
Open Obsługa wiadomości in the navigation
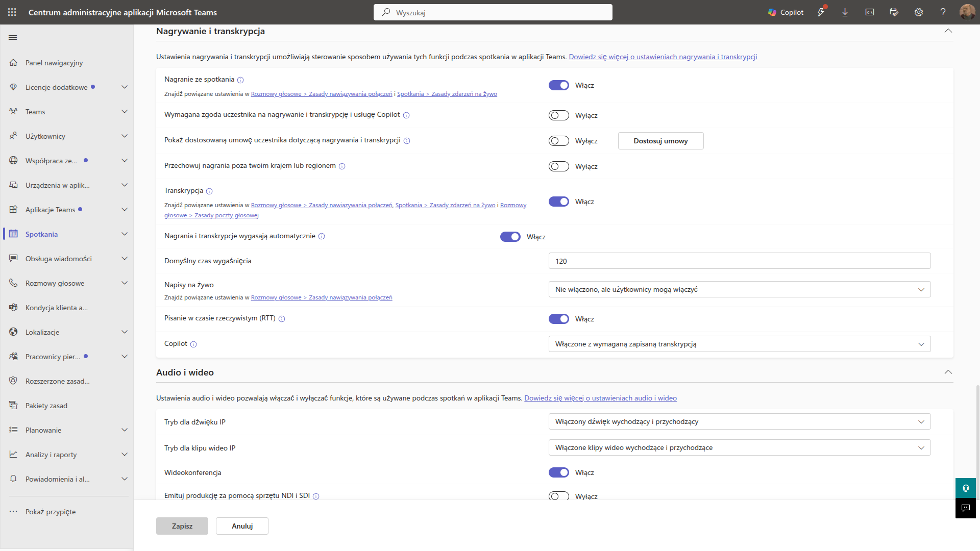tap(68, 259)
